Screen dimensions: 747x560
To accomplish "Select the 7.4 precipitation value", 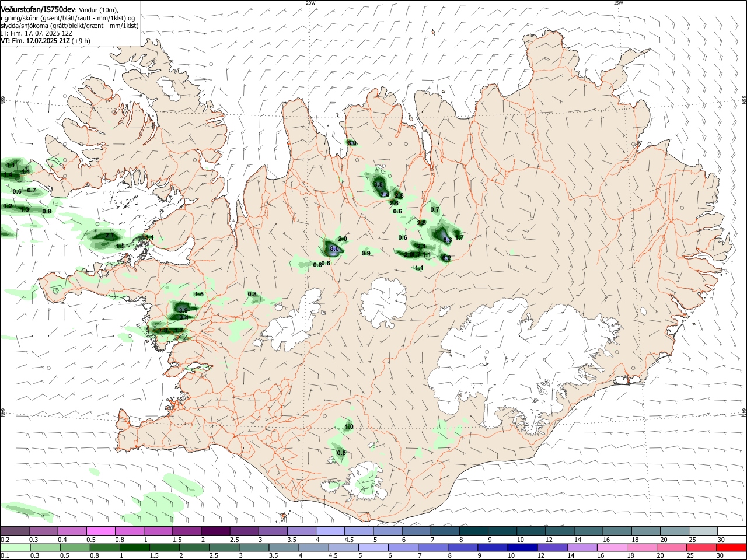I will tap(384, 195).
